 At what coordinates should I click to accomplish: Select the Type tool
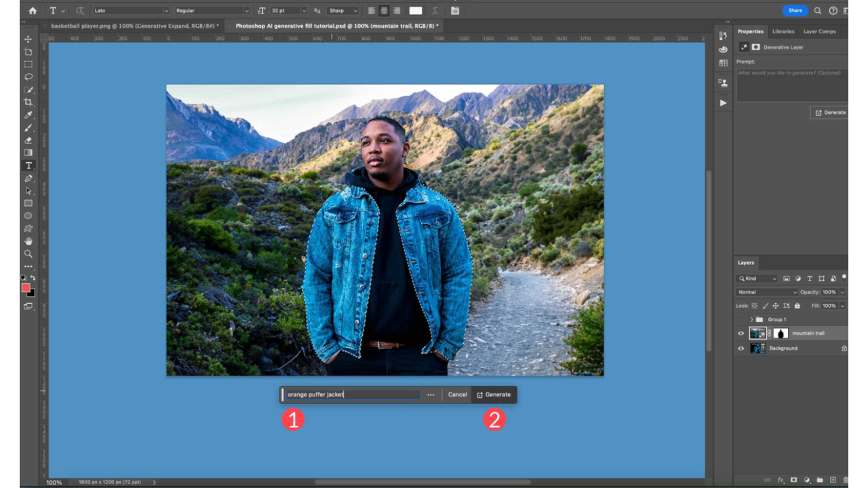pyautogui.click(x=28, y=164)
